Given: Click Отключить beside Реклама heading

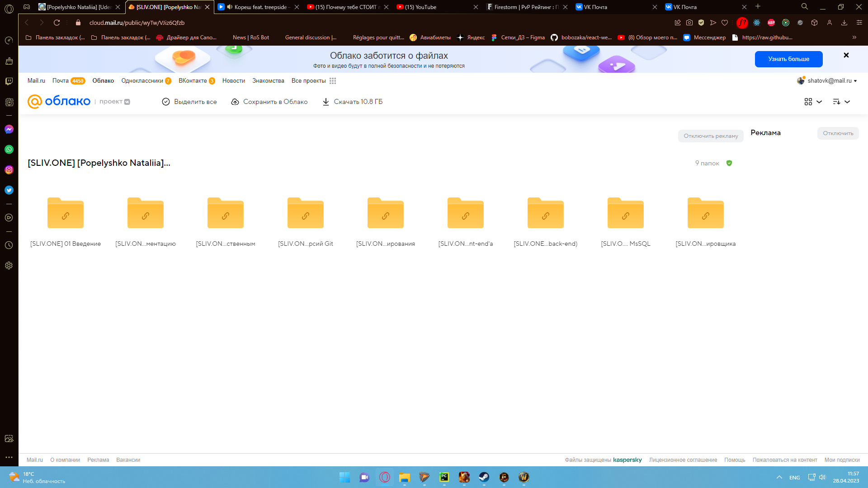Looking at the screenshot, I should (x=838, y=133).
